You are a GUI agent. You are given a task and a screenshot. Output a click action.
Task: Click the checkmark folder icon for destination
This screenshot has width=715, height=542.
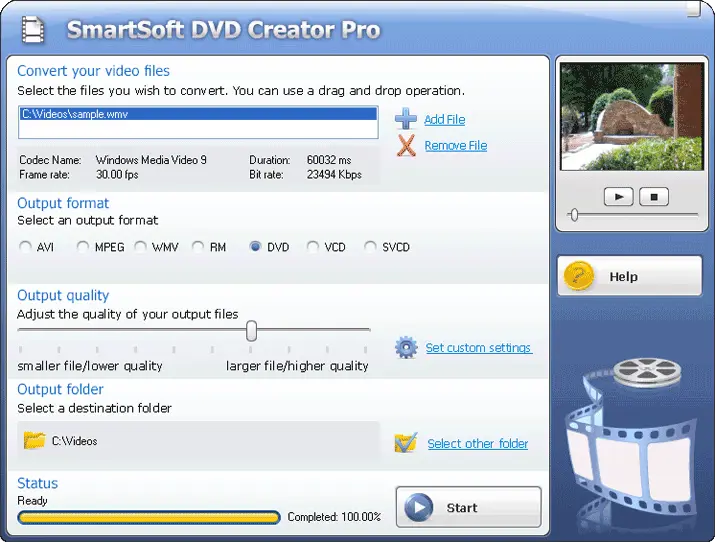pyautogui.click(x=405, y=443)
